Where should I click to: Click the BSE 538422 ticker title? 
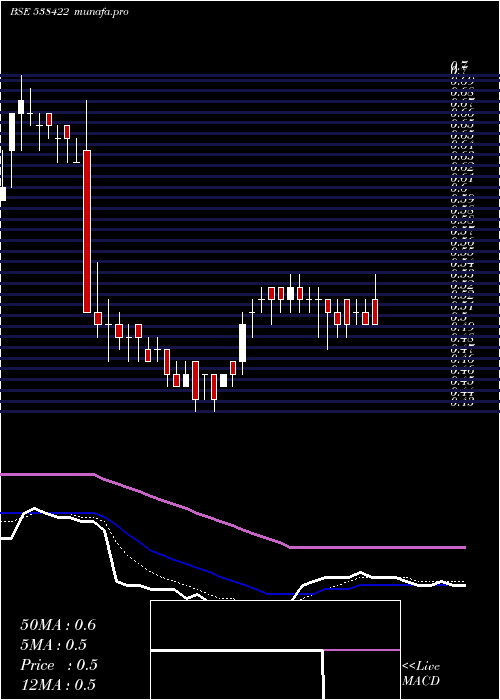[39, 12]
